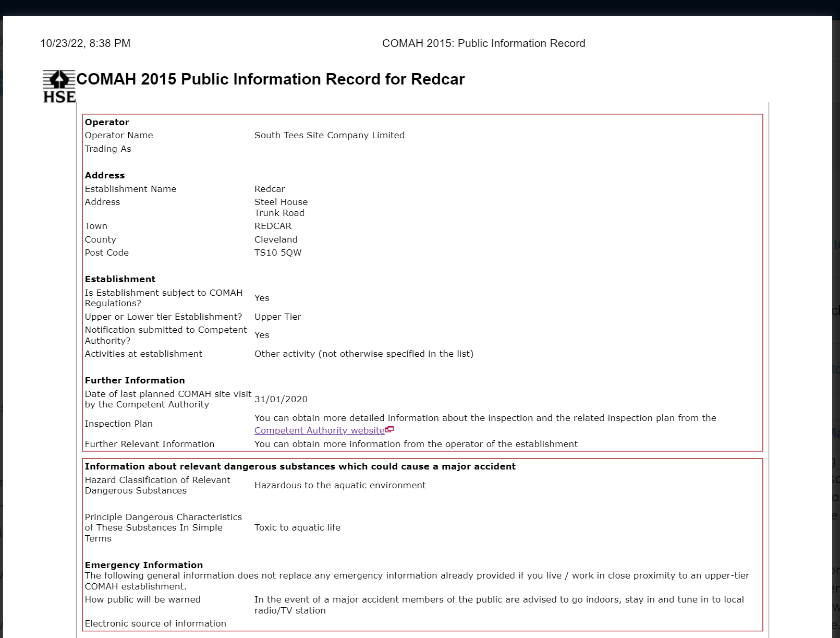The width and height of the screenshot is (840, 638).
Task: Click the external link icon beside Competent Authority website
Action: (389, 430)
